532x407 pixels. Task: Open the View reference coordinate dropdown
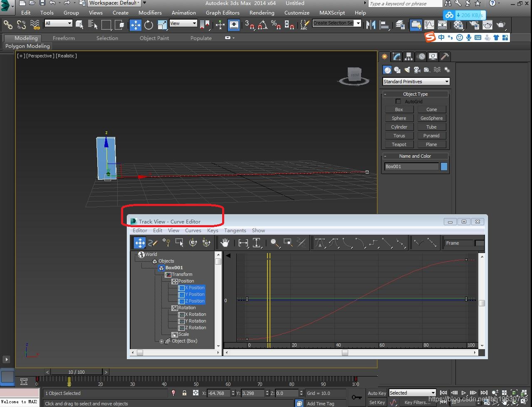[183, 23]
